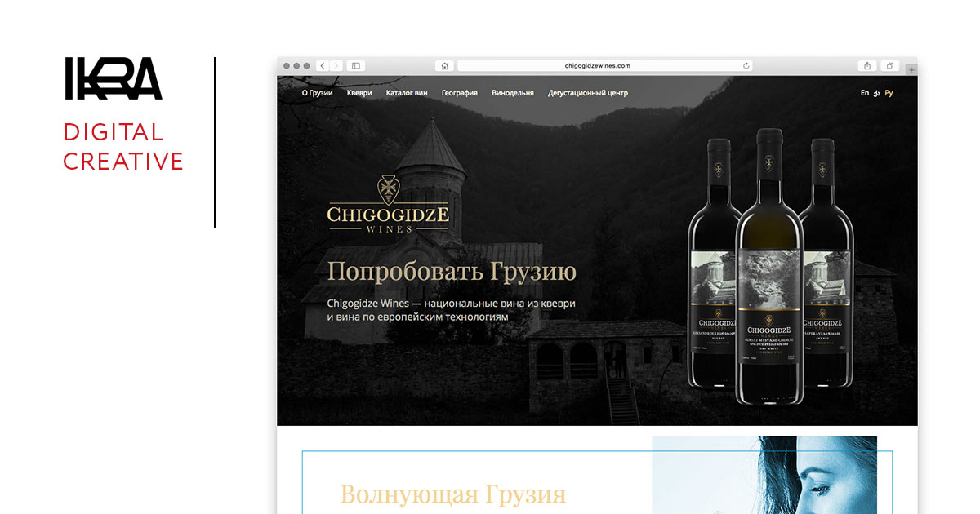Open the Квеври menu item
The height and width of the screenshot is (514, 980).
[359, 93]
